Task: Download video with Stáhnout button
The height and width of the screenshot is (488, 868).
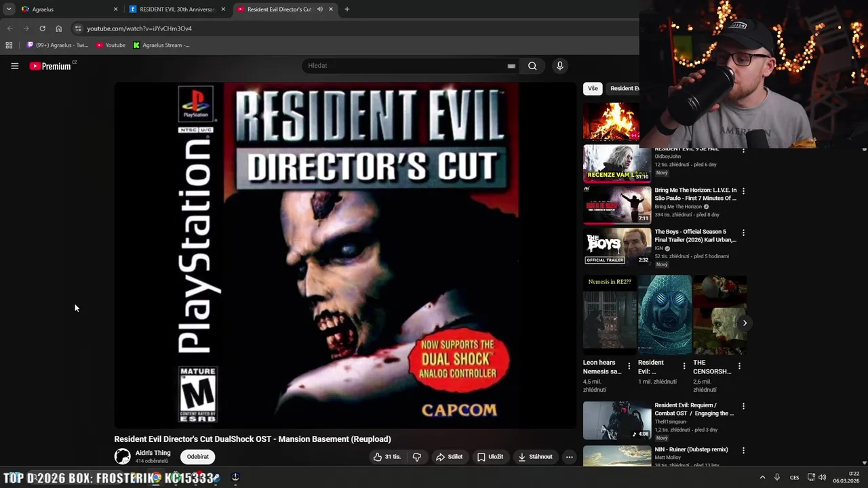Action: click(x=535, y=457)
